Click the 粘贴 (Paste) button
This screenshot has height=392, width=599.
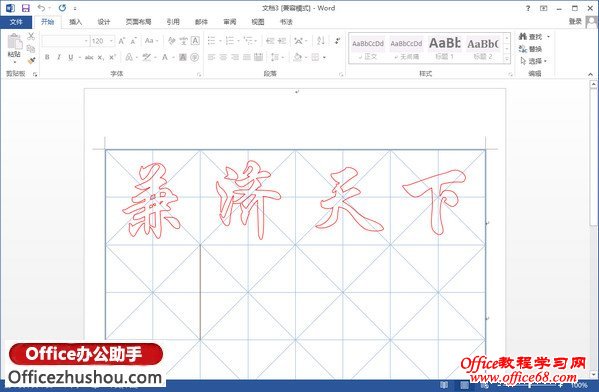(14, 48)
